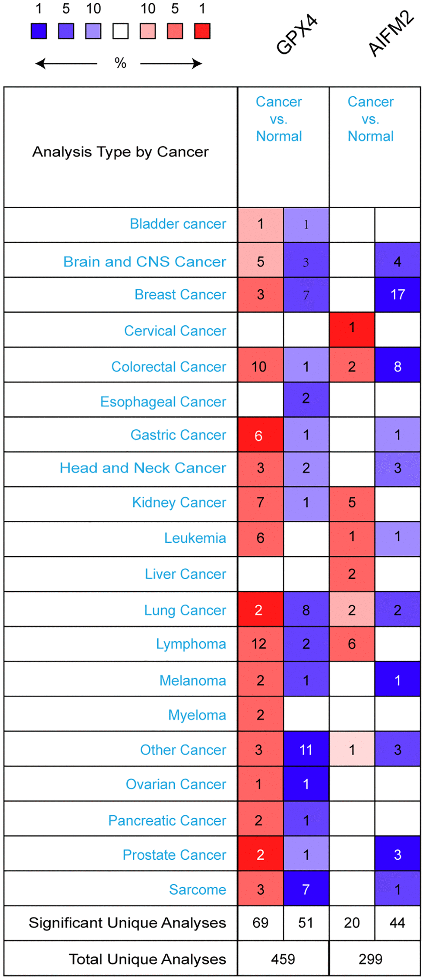Open the Bladder cancer link
This screenshot has width=425, height=980.
178,224
